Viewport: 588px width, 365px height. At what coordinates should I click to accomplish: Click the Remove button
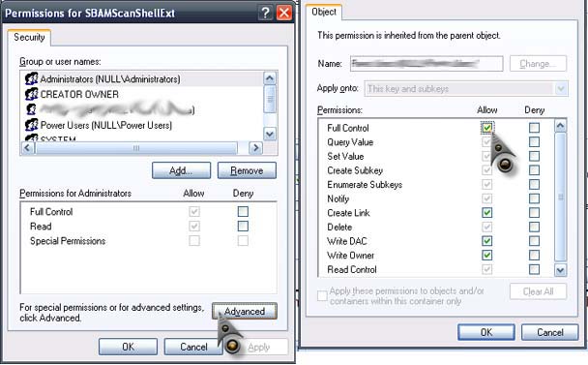(247, 170)
